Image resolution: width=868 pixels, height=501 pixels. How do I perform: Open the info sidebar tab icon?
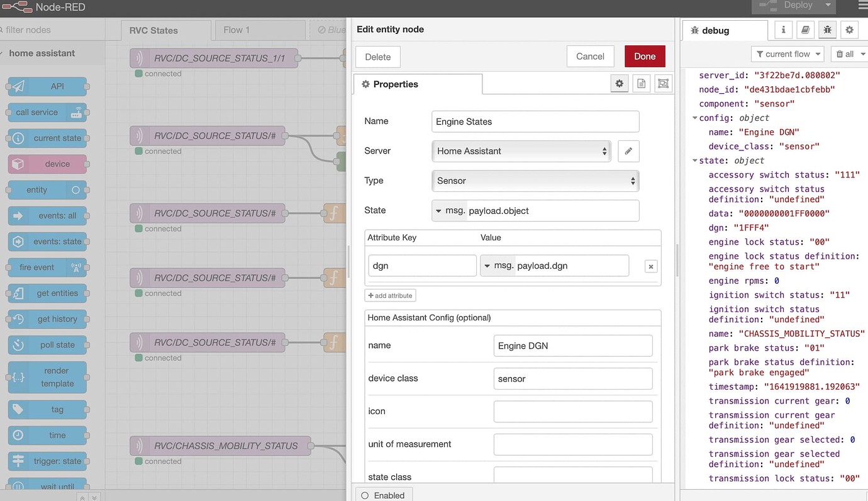(x=783, y=30)
